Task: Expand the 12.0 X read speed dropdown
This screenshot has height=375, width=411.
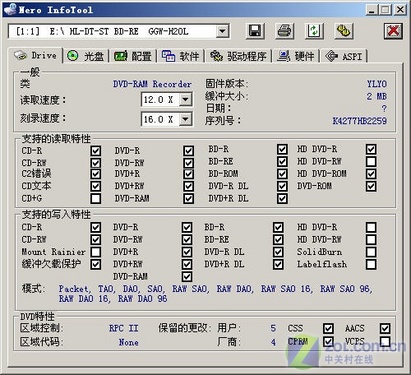Action: (x=185, y=99)
